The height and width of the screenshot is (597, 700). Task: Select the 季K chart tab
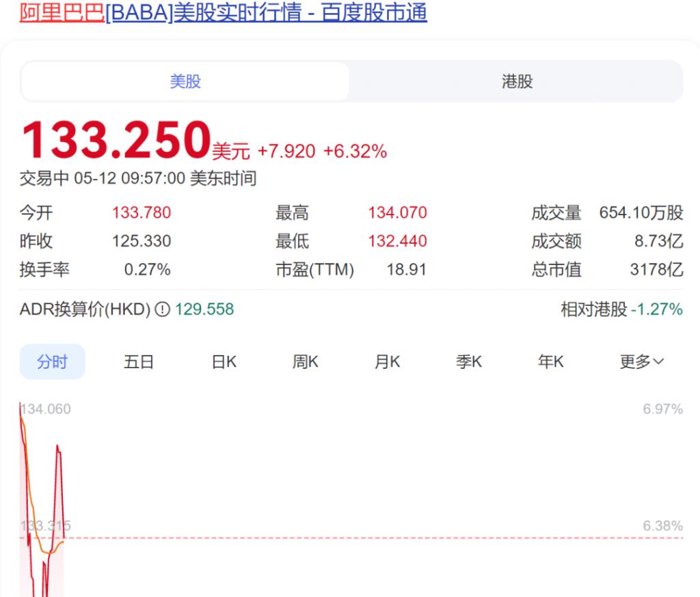pos(469,361)
